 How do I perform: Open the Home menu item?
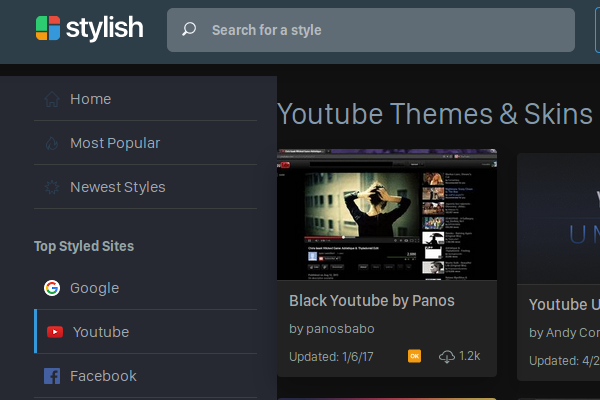coord(145,99)
